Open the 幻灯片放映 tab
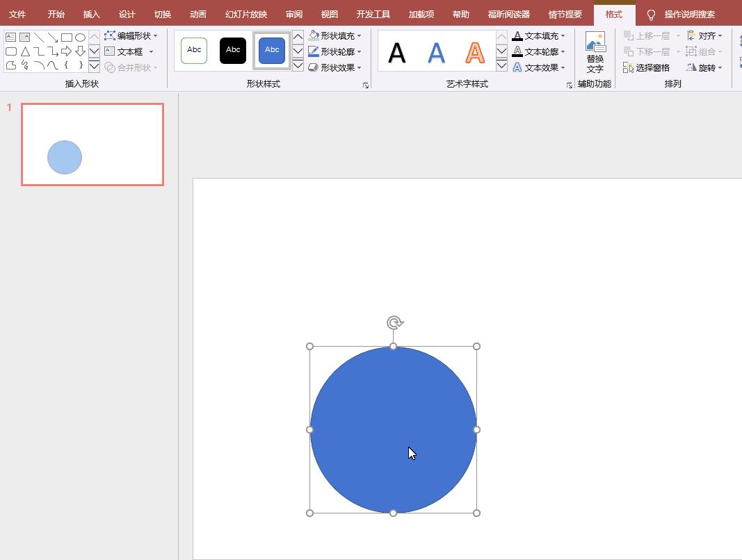 [245, 14]
